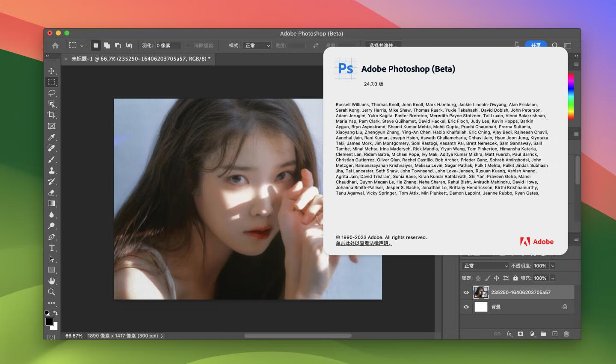616x364 pixels.
Task: Select the Clone Stamp tool
Action: pos(51,171)
